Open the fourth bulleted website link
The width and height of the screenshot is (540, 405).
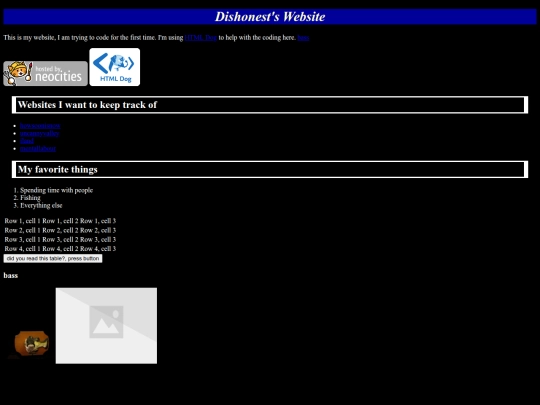click(38, 148)
